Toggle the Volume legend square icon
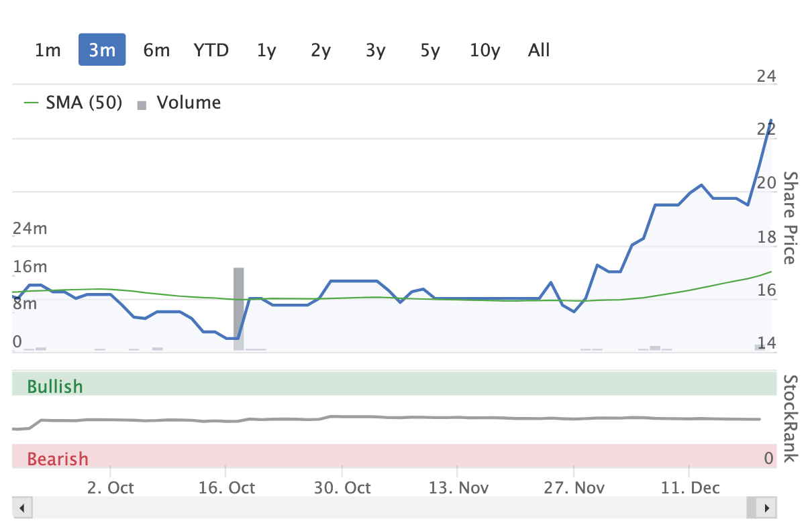This screenshot has height=531, width=812. click(x=141, y=105)
